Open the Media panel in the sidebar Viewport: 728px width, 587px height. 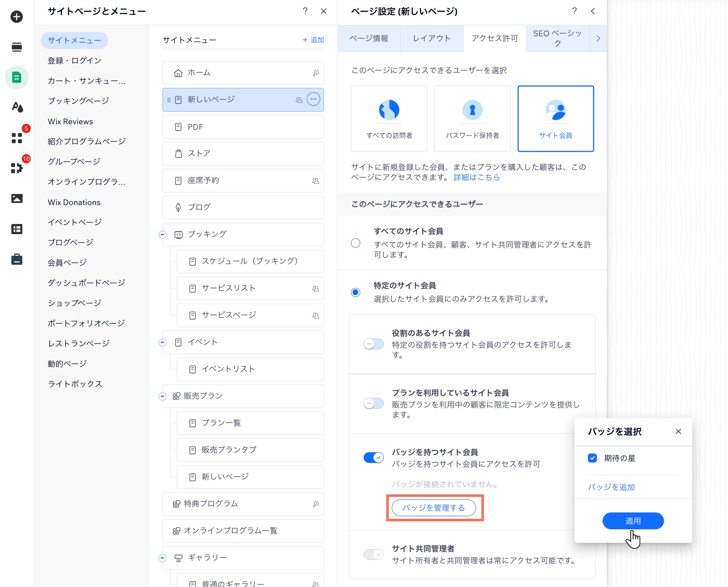point(16,198)
